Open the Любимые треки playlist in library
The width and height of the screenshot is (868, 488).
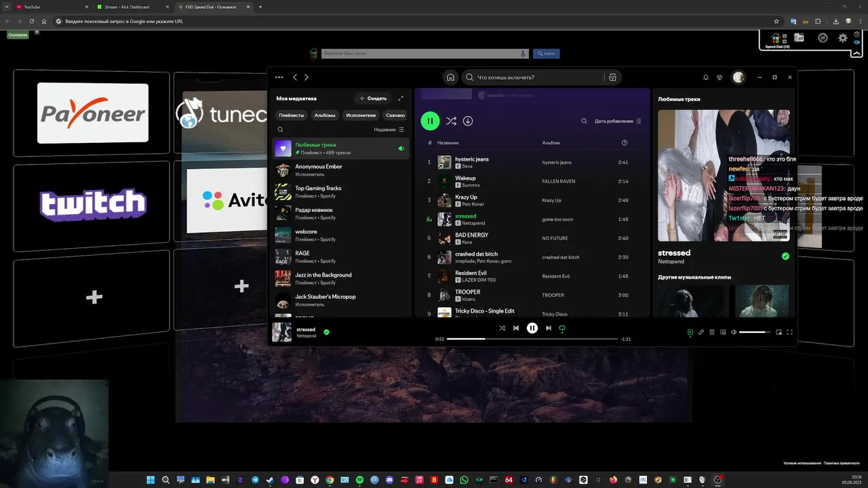[x=341, y=148]
